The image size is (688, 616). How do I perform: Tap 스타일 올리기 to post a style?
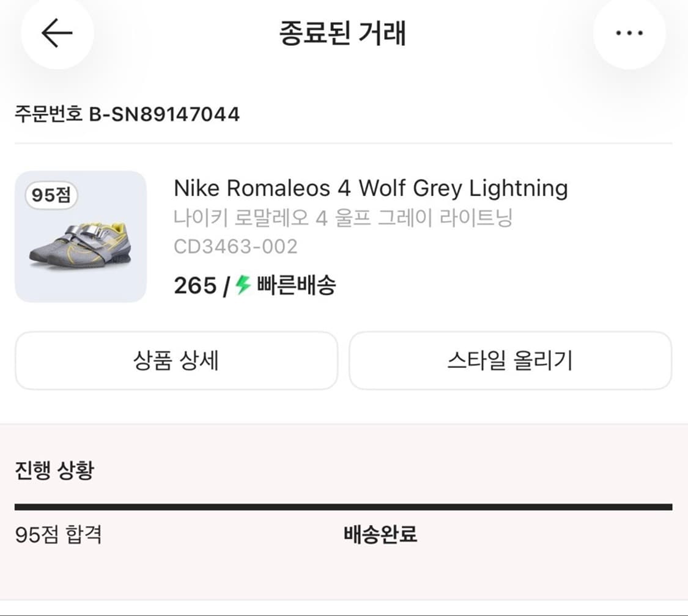511,361
